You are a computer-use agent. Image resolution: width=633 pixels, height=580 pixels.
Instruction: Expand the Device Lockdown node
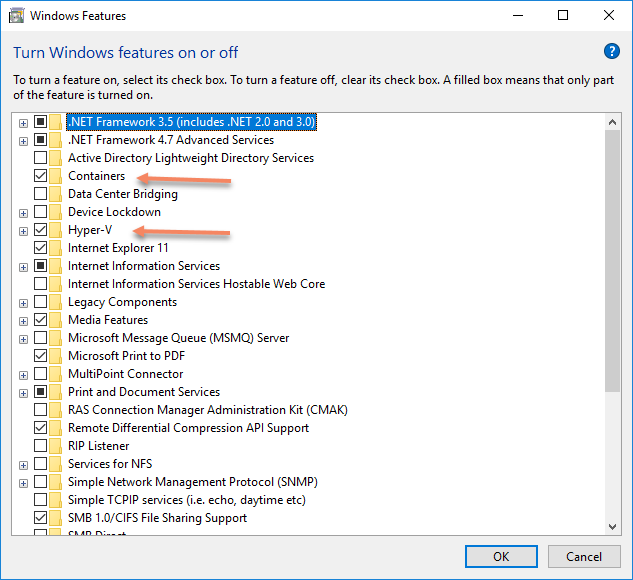(x=23, y=213)
